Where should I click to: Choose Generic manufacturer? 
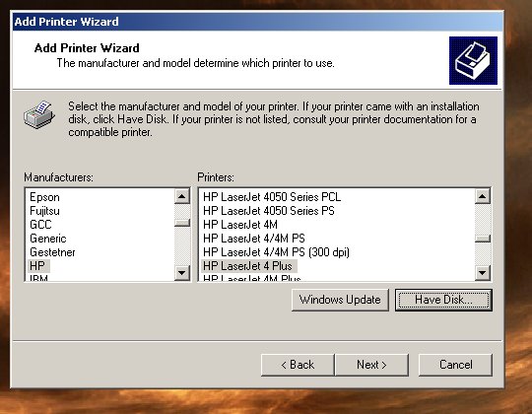click(x=48, y=239)
